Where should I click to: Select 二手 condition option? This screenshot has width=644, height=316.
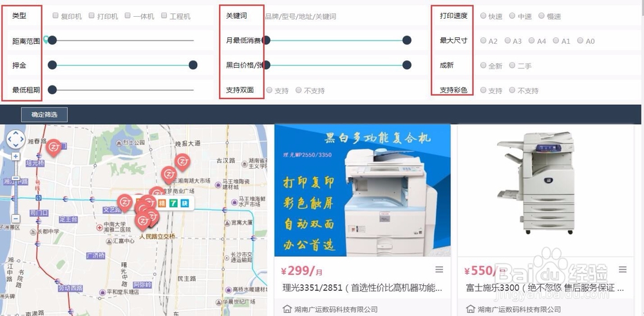coord(512,65)
